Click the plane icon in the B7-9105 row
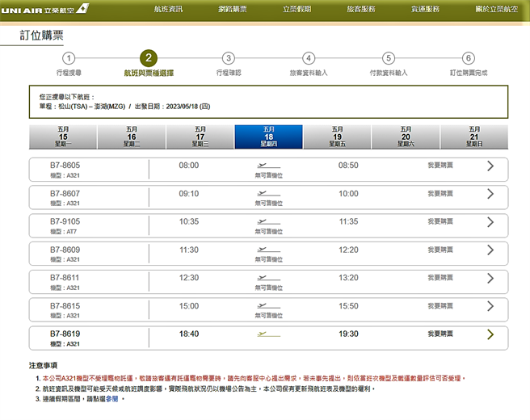 pyautogui.click(x=269, y=221)
